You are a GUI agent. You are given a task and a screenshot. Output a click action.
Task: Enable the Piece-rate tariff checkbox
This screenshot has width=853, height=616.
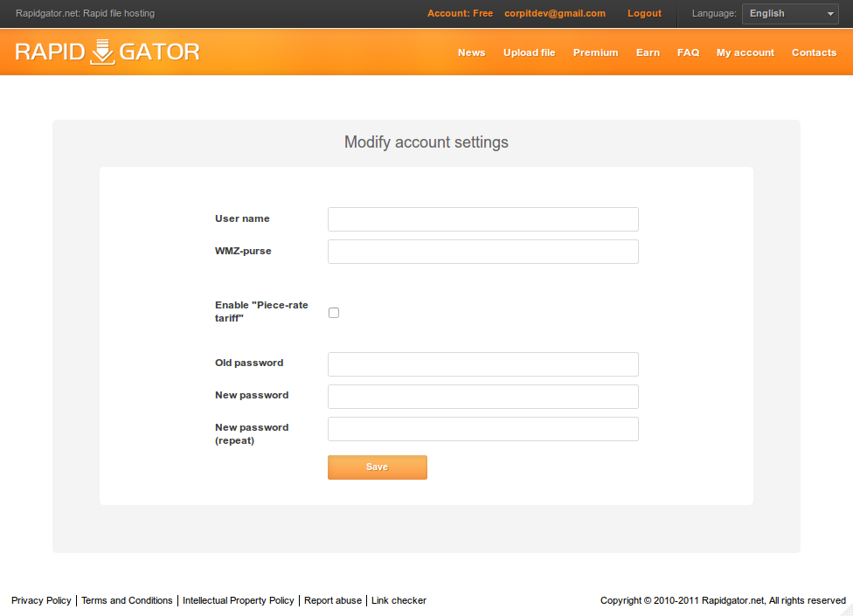(x=334, y=313)
